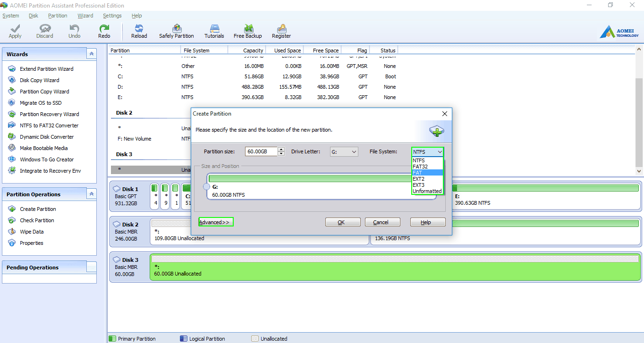The image size is (644, 343).
Task: Select EXT3 from the file system list
Action: tap(428, 185)
